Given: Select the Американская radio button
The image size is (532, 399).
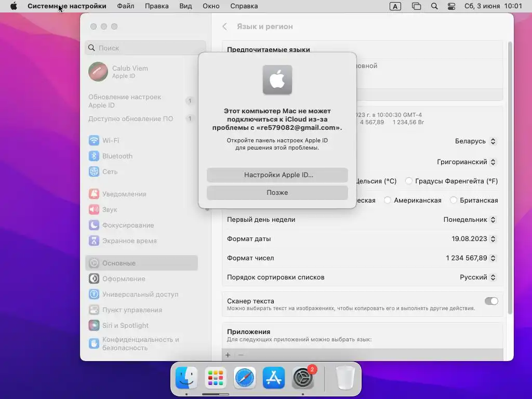Looking at the screenshot, I should 388,200.
